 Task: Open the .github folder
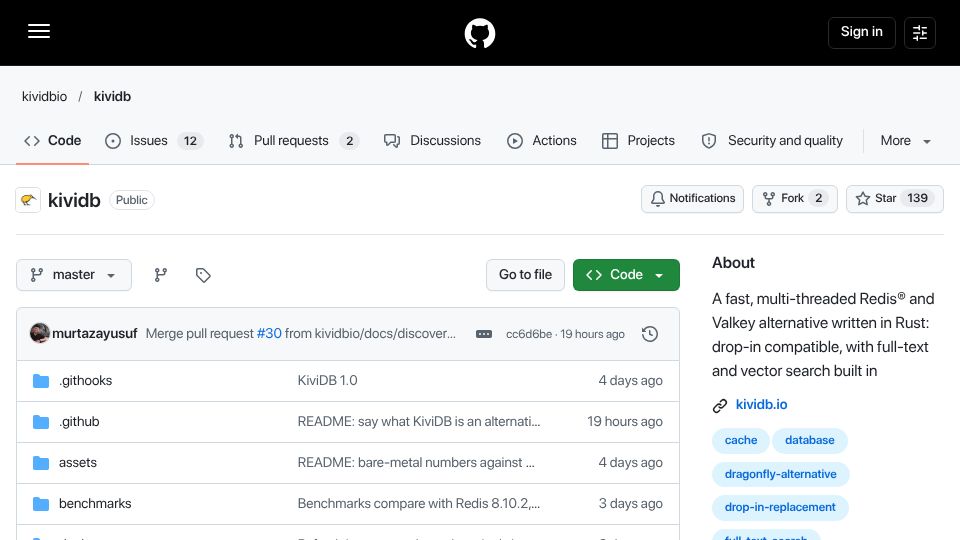(x=79, y=422)
